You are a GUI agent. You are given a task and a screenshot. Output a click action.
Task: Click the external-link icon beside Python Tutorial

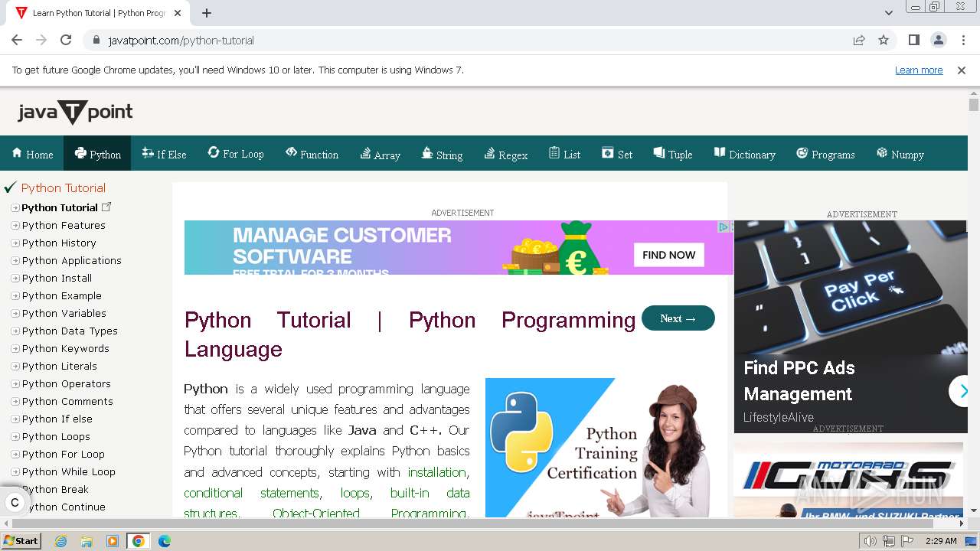[106, 207]
